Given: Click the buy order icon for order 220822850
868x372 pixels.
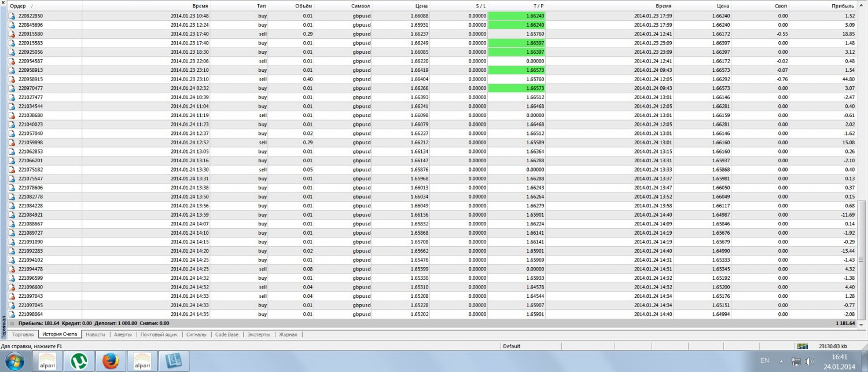Looking at the screenshot, I should (x=12, y=16).
